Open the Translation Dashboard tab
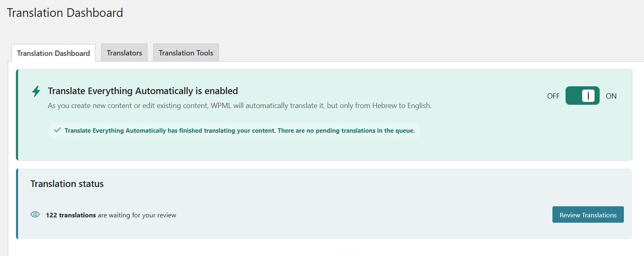This screenshot has height=256, width=644. click(53, 53)
